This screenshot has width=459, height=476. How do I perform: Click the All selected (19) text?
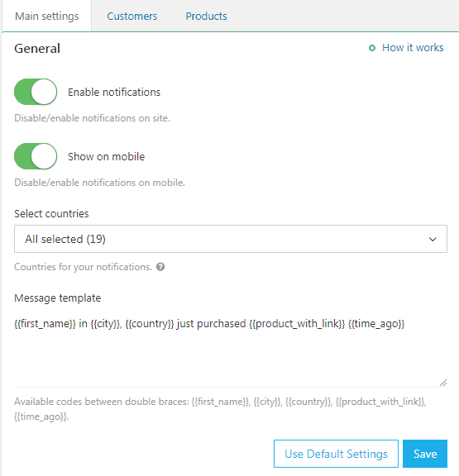[x=65, y=239]
